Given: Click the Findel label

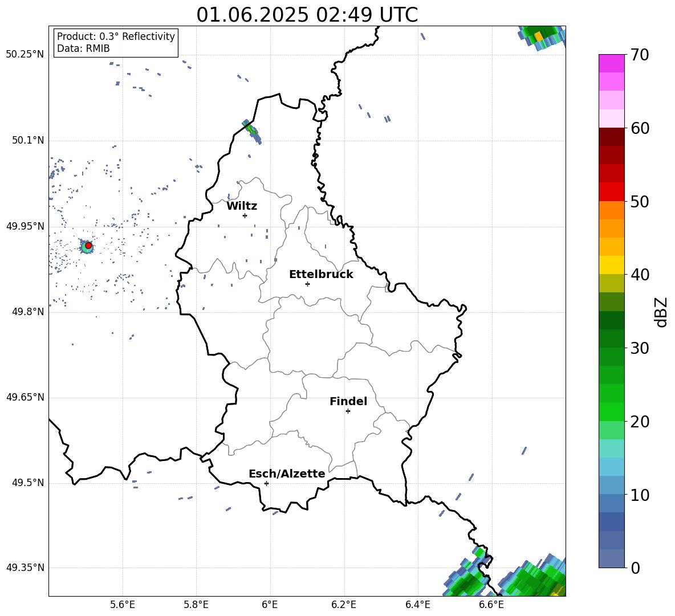Looking at the screenshot, I should pyautogui.click(x=348, y=401).
